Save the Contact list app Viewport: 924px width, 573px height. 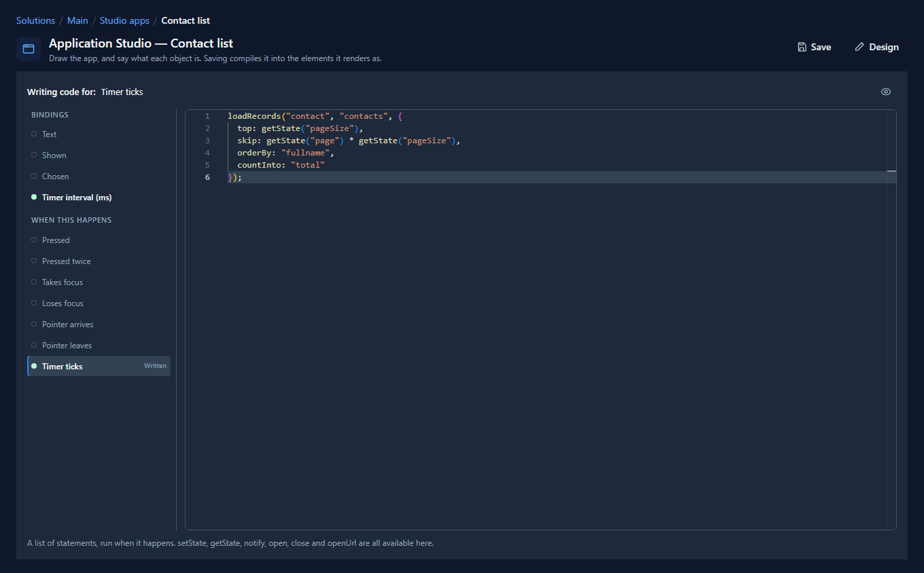click(814, 47)
